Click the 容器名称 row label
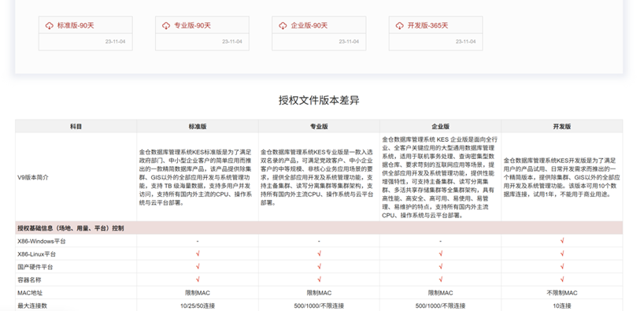 click(30, 280)
